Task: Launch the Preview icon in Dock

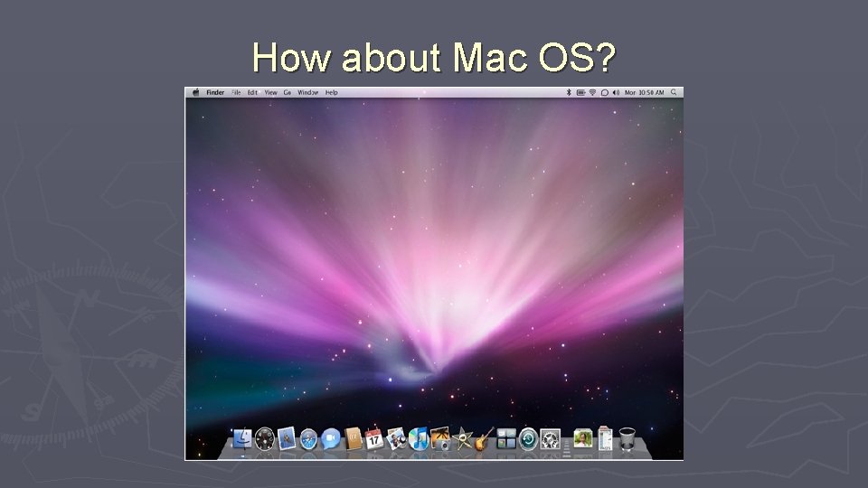Action: (x=396, y=439)
